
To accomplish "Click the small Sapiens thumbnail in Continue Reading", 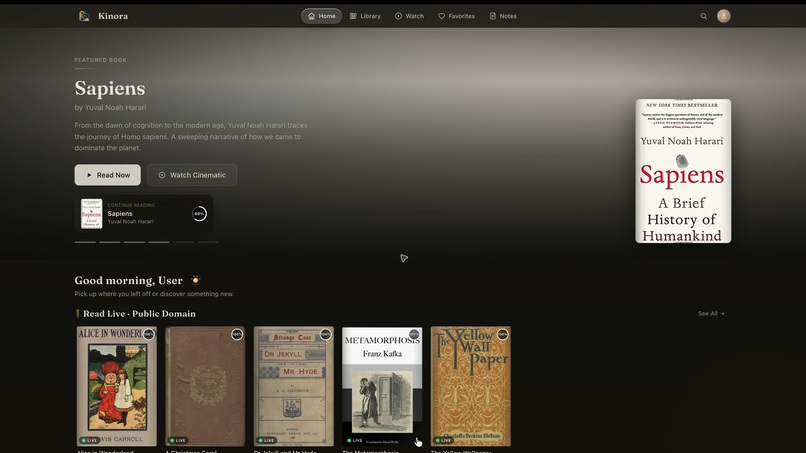I will point(91,213).
